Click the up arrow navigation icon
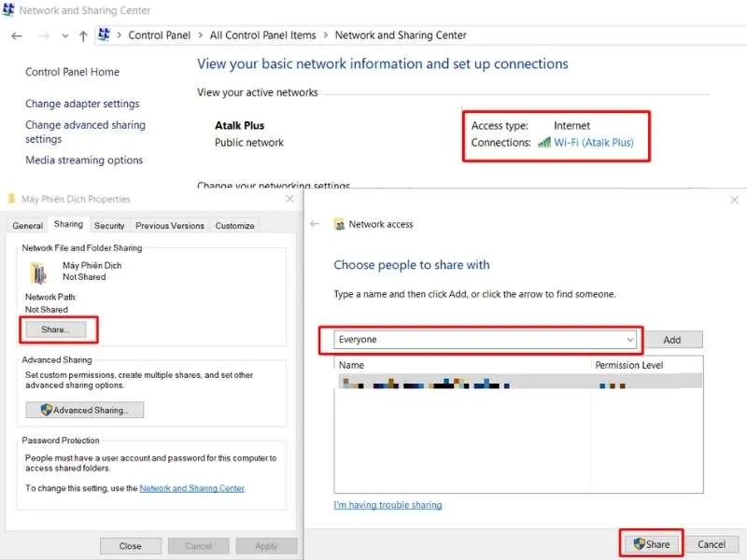This screenshot has width=747, height=560. (83, 35)
